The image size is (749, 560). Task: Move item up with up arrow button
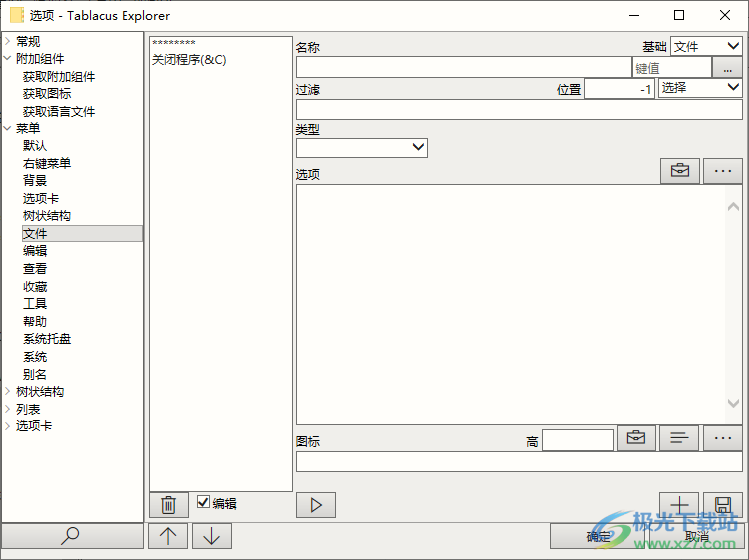click(x=168, y=536)
